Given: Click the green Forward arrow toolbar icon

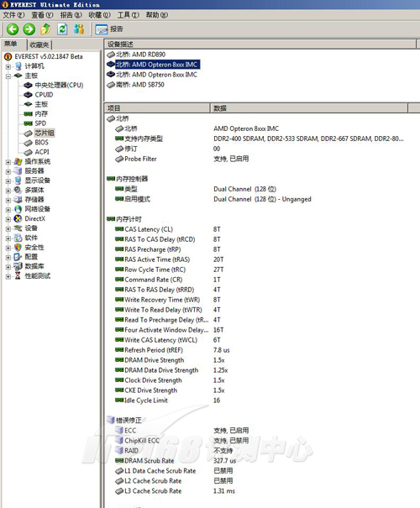Looking at the screenshot, I should [x=29, y=29].
